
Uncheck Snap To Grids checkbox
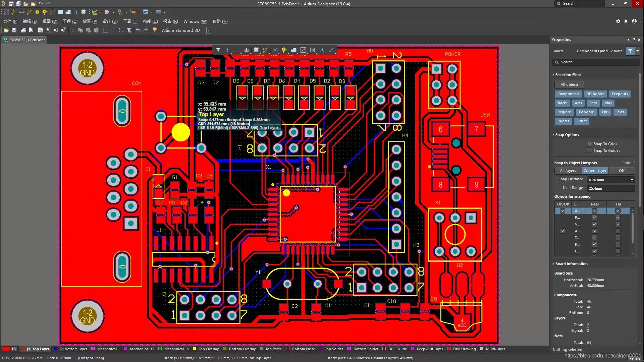pos(590,143)
